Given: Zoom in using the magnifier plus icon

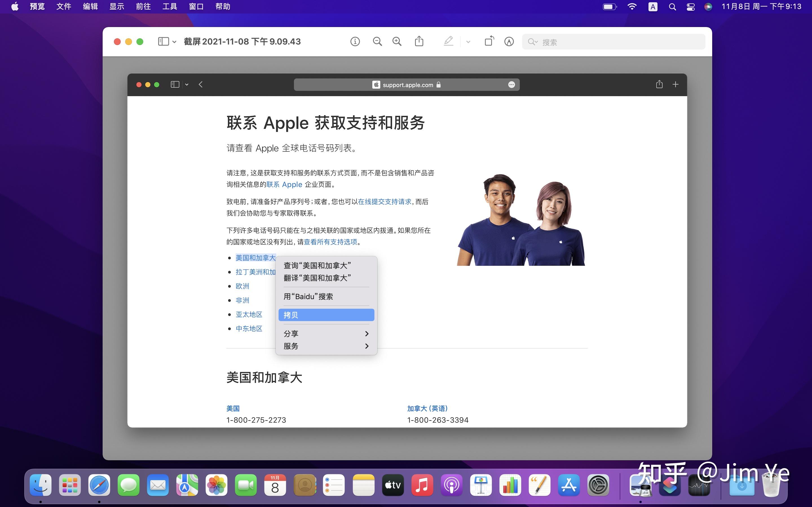Looking at the screenshot, I should [397, 41].
